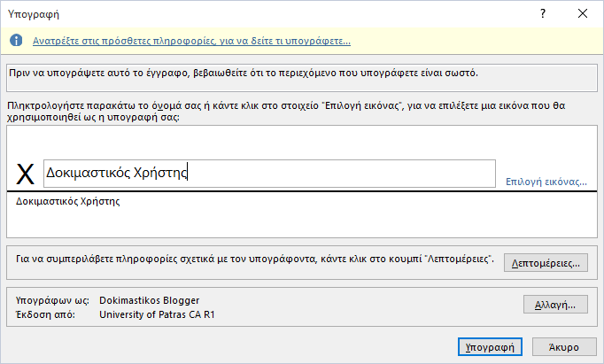Click the Επιλογή εικόνας link
The height and width of the screenshot is (364, 604).
tap(546, 182)
